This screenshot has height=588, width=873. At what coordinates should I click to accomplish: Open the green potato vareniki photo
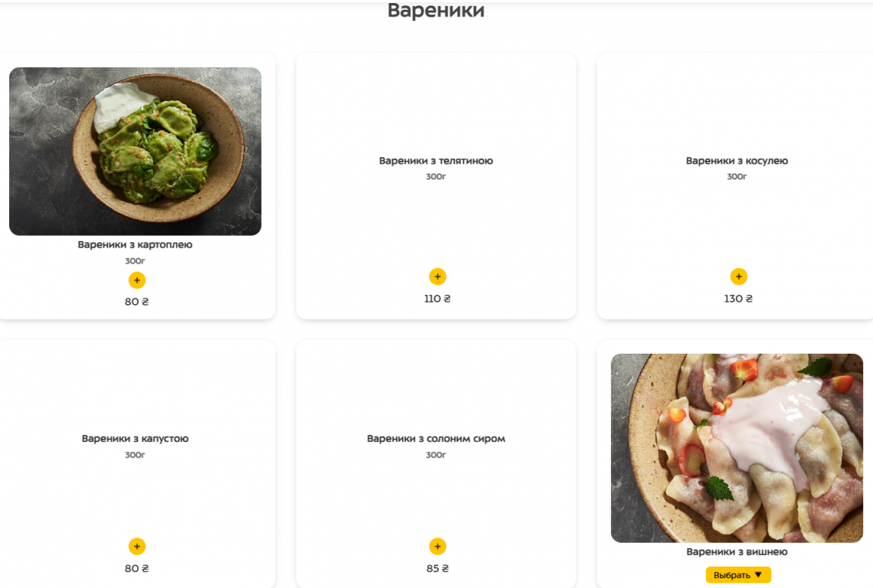[x=136, y=152]
